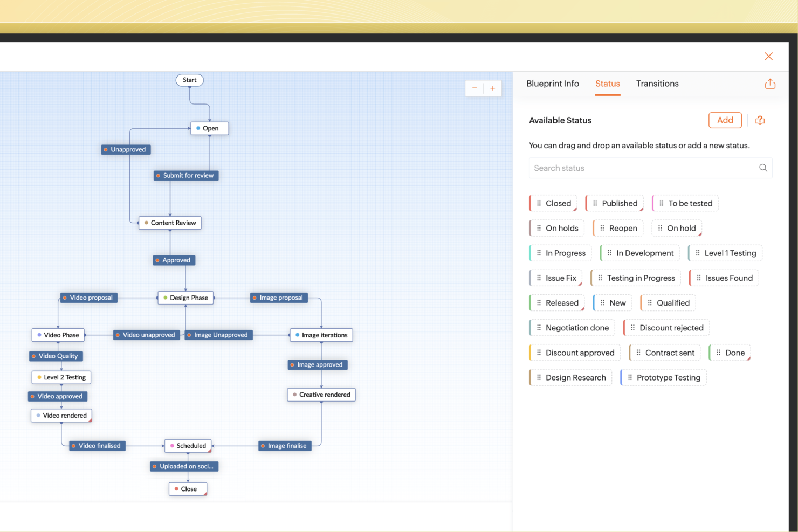This screenshot has height=532, width=798.
Task: Select the Content Review status node
Action: pyautogui.click(x=170, y=223)
